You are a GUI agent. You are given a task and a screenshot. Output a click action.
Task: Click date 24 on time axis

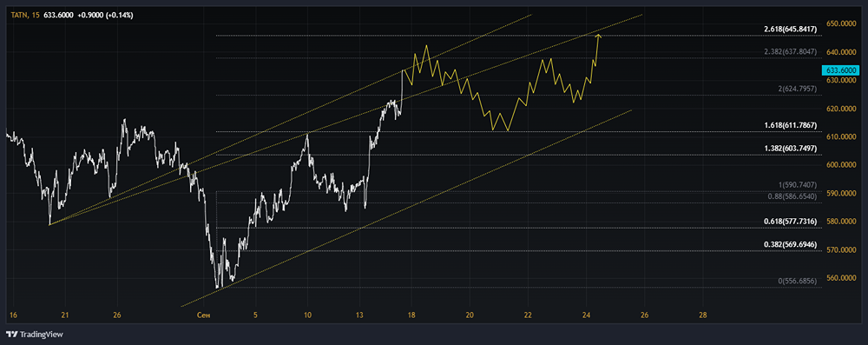[587, 315]
